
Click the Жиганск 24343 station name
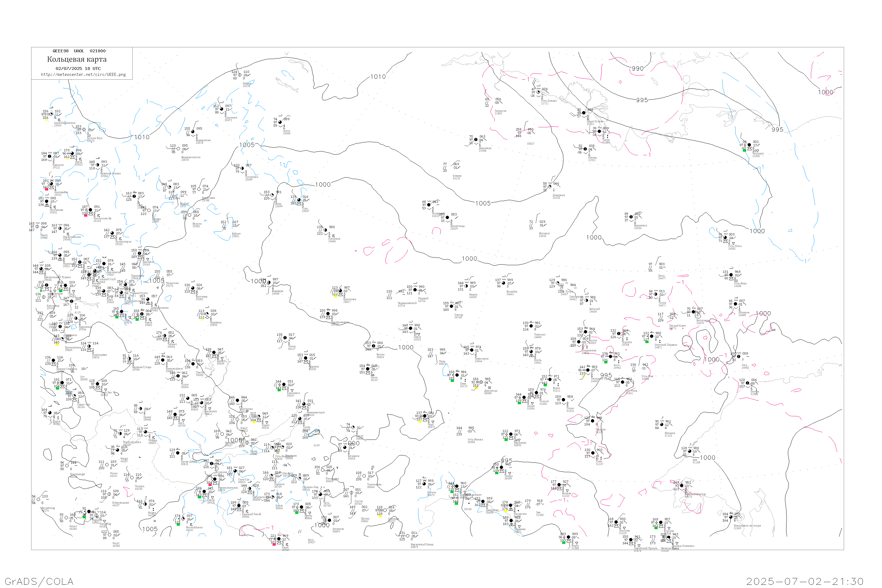point(544,235)
